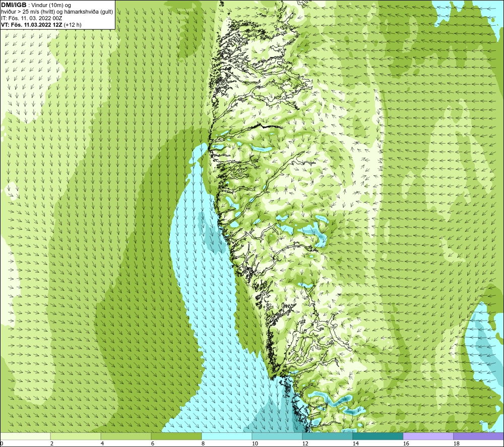Click the scale label 0
The width and height of the screenshot is (504, 447).
[2, 444]
